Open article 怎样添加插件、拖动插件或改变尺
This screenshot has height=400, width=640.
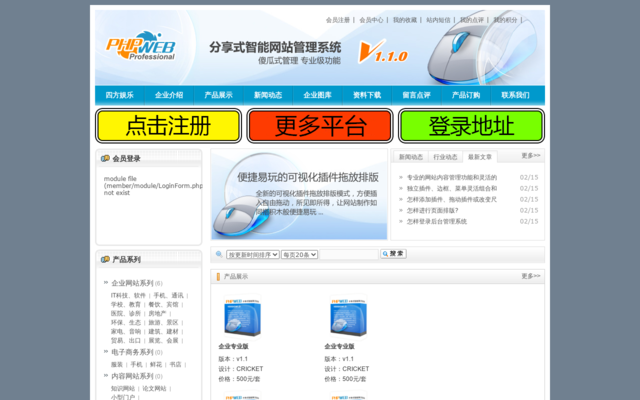[452, 200]
